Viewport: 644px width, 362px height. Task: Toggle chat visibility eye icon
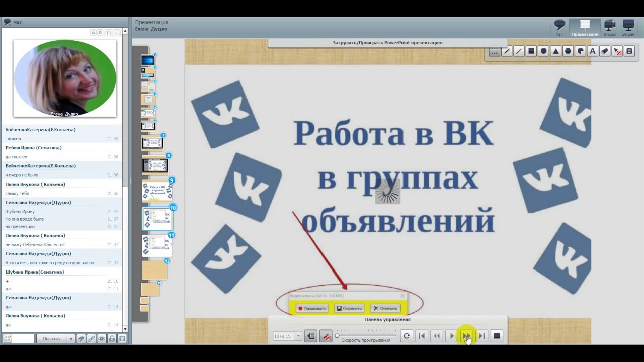(101, 339)
